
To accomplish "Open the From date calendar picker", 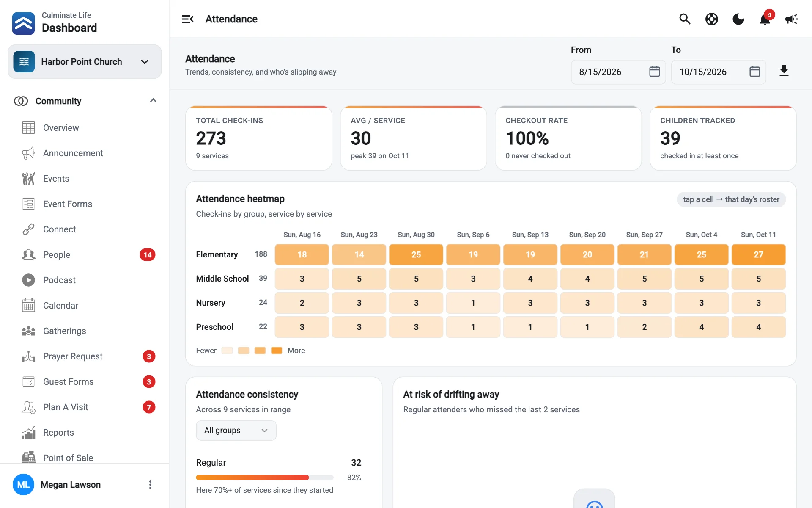I will pos(654,72).
